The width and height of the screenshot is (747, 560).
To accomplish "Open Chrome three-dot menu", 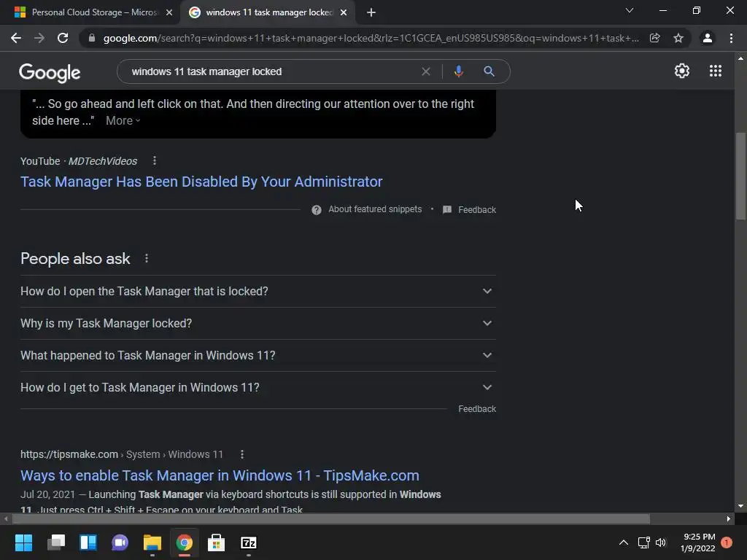I will [731, 38].
